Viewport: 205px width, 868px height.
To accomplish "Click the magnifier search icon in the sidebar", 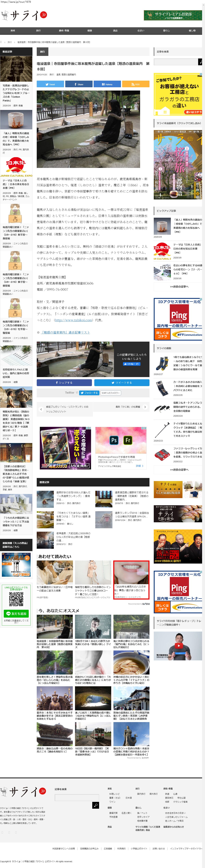I will click(x=200, y=62).
